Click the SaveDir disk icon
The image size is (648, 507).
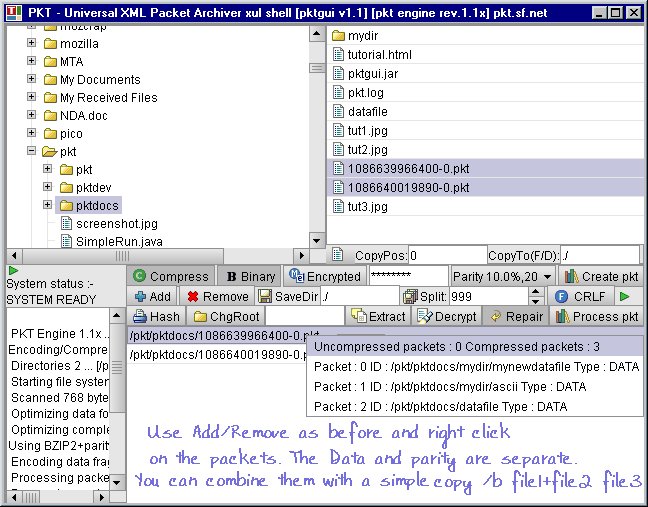point(266,296)
